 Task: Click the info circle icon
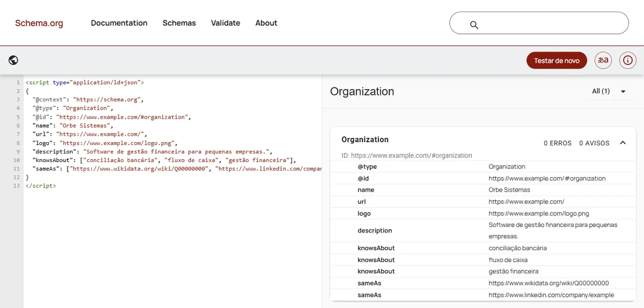(x=628, y=60)
